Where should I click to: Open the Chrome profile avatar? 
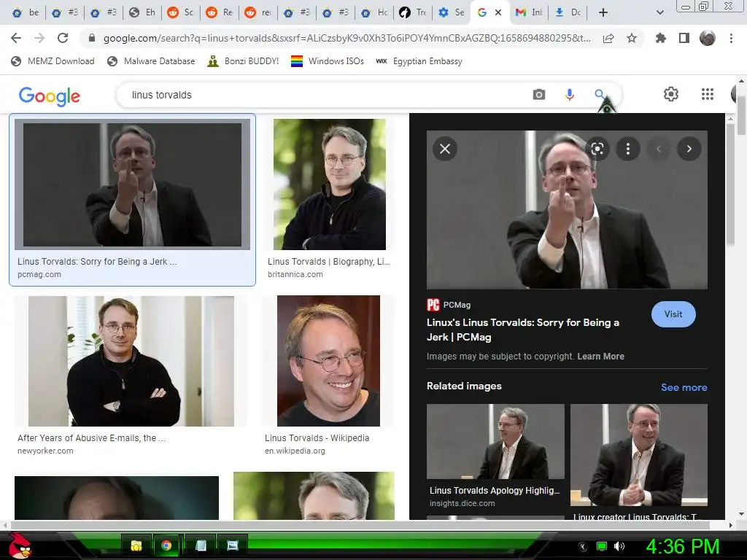708,38
